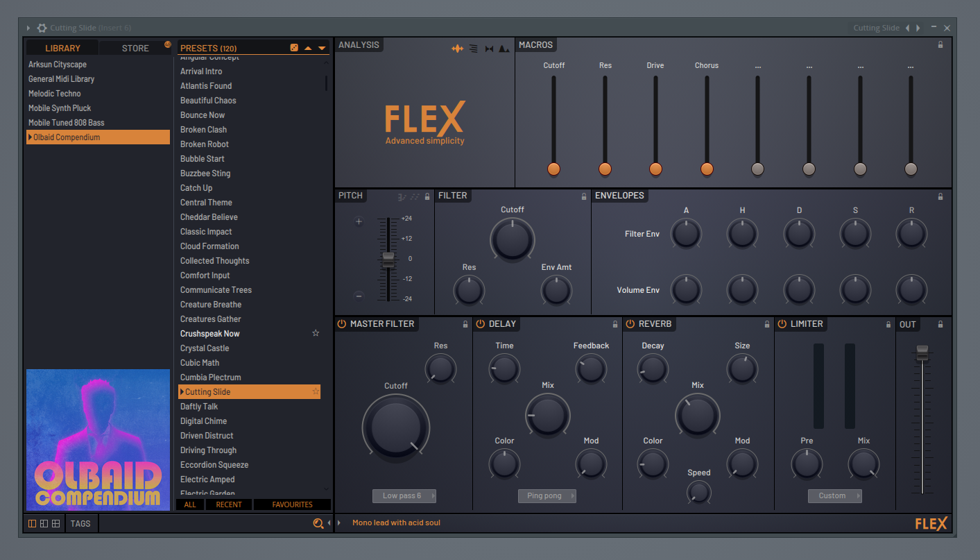980x560 pixels.
Task: Toggle the Delay effect power button
Action: [479, 323]
